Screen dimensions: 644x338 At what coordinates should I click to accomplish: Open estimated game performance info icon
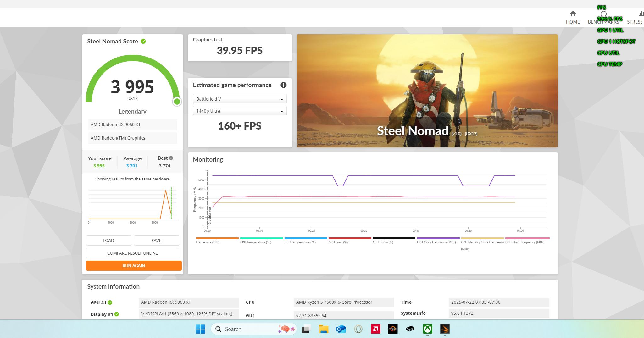tap(283, 85)
